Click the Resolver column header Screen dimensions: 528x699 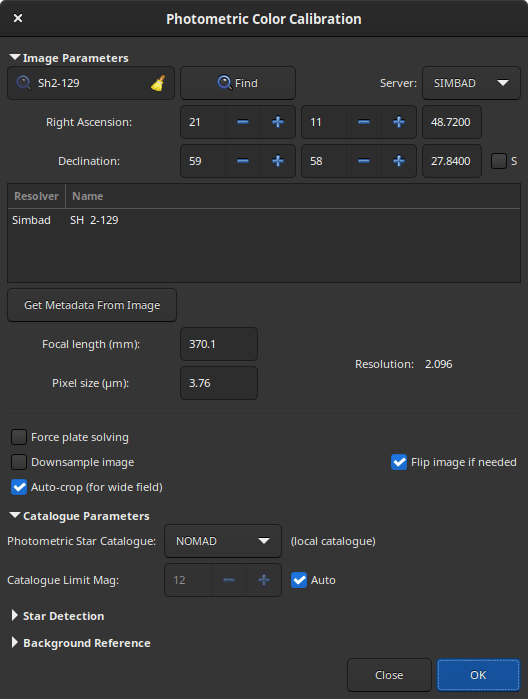pyautogui.click(x=37, y=196)
